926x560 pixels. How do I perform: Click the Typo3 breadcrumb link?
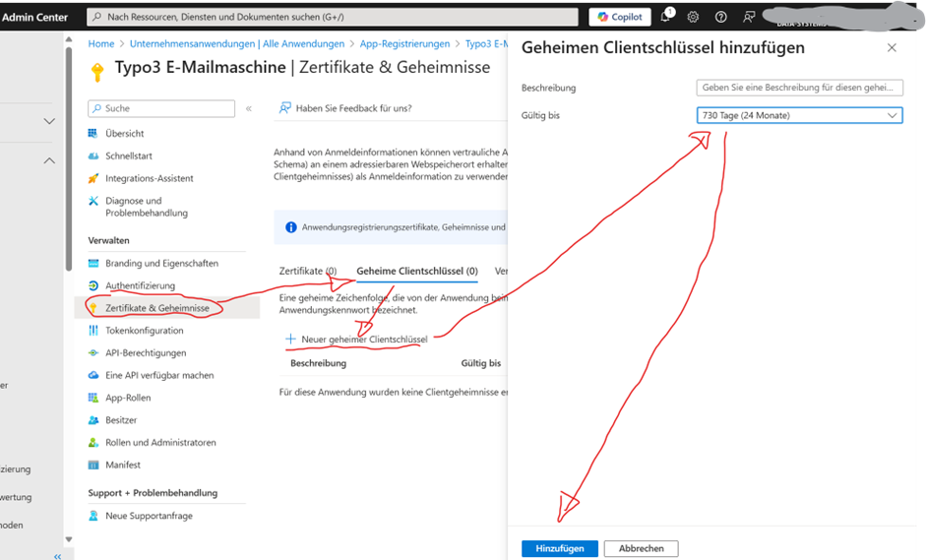click(x=486, y=43)
